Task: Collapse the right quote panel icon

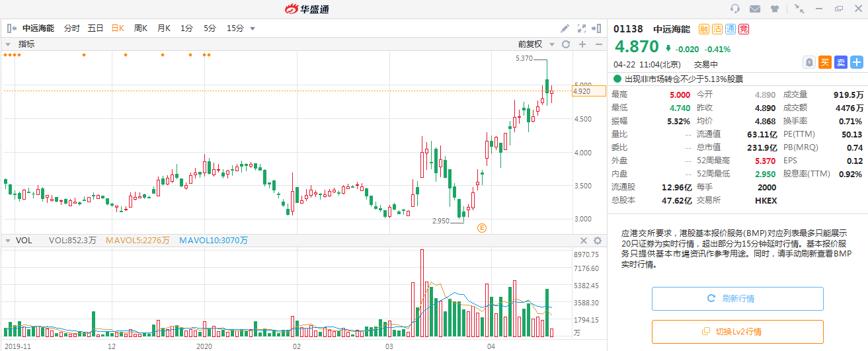Action: pyautogui.click(x=596, y=28)
